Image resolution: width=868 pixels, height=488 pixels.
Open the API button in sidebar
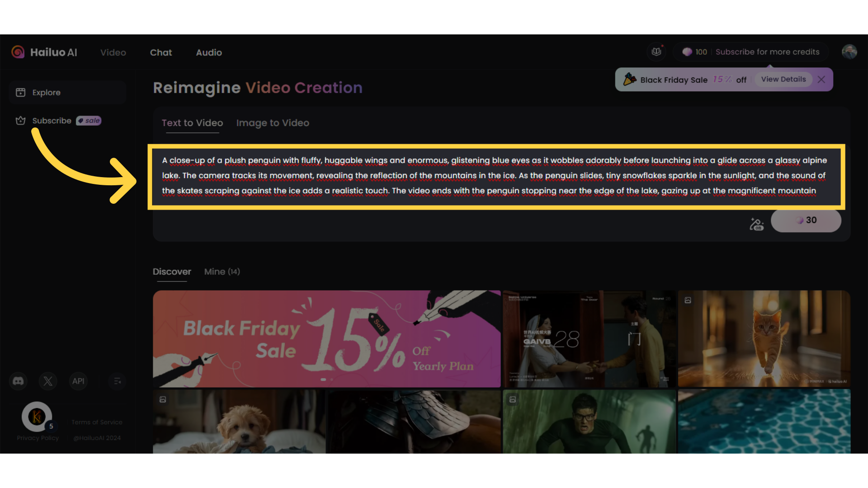[78, 381]
